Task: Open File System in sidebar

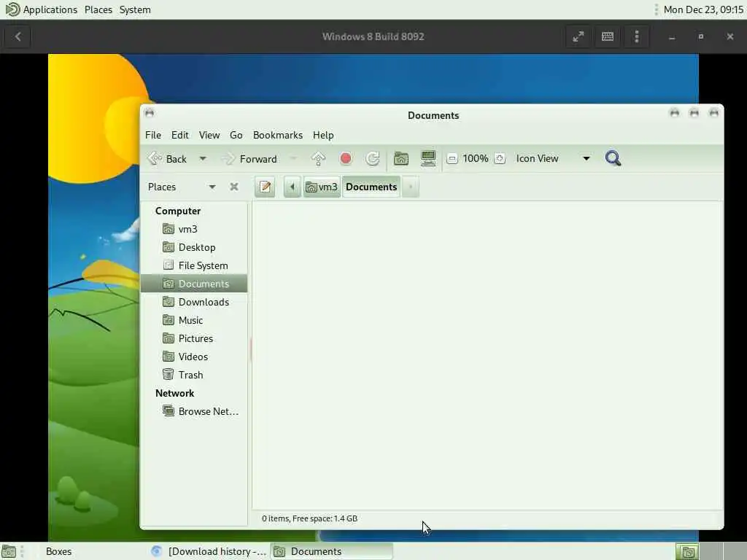Action: click(x=194, y=265)
